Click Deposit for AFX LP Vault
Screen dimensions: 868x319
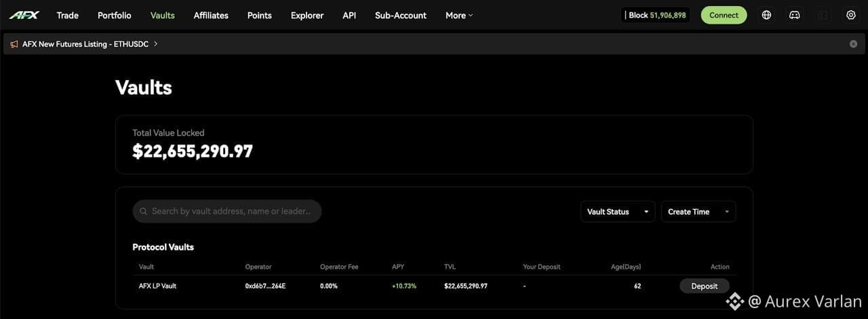click(705, 286)
